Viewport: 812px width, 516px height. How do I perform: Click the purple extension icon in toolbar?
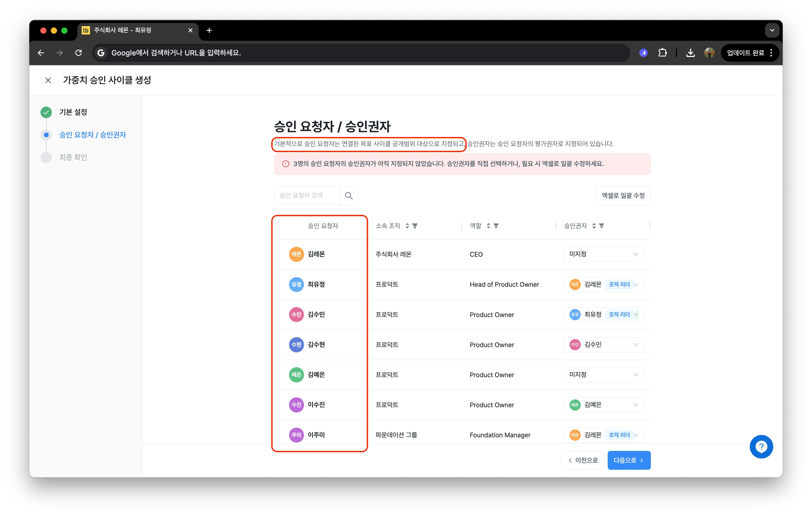[643, 53]
